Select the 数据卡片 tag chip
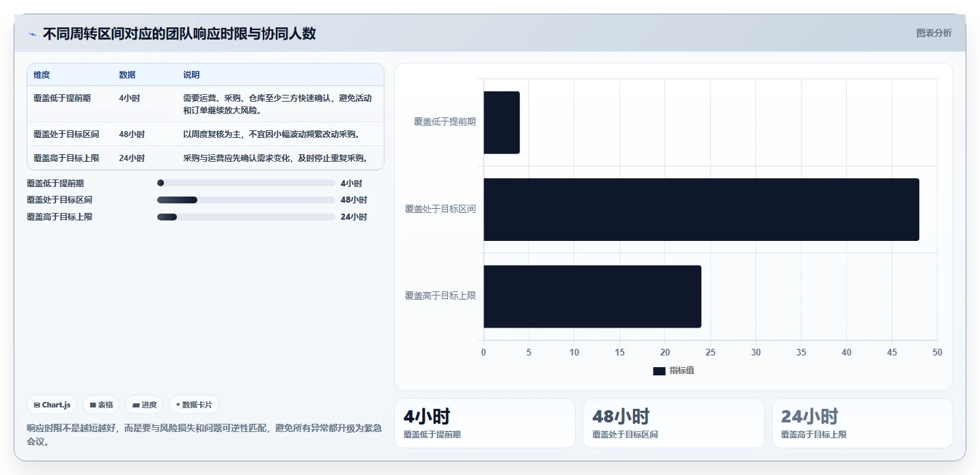This screenshot has width=980, height=475. coord(194,405)
